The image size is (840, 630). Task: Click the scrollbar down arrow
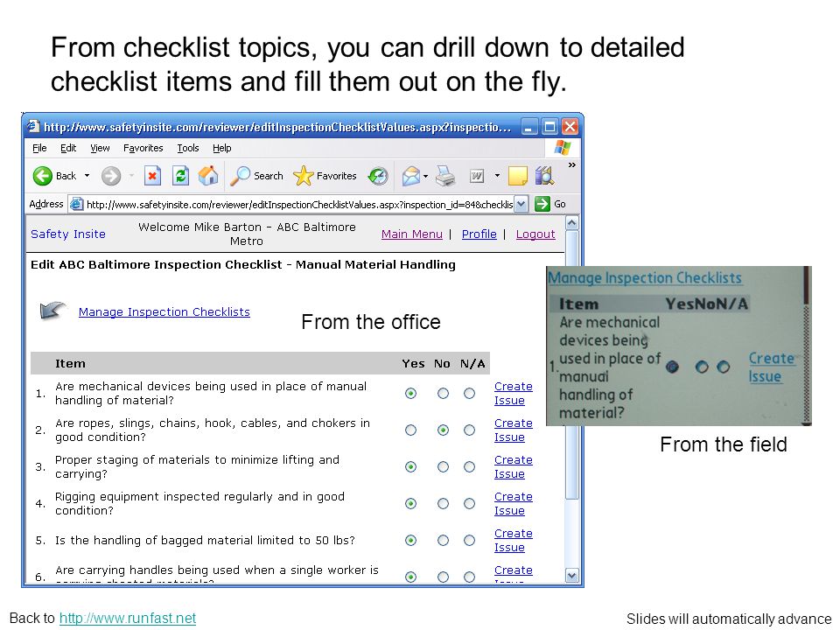pos(572,576)
